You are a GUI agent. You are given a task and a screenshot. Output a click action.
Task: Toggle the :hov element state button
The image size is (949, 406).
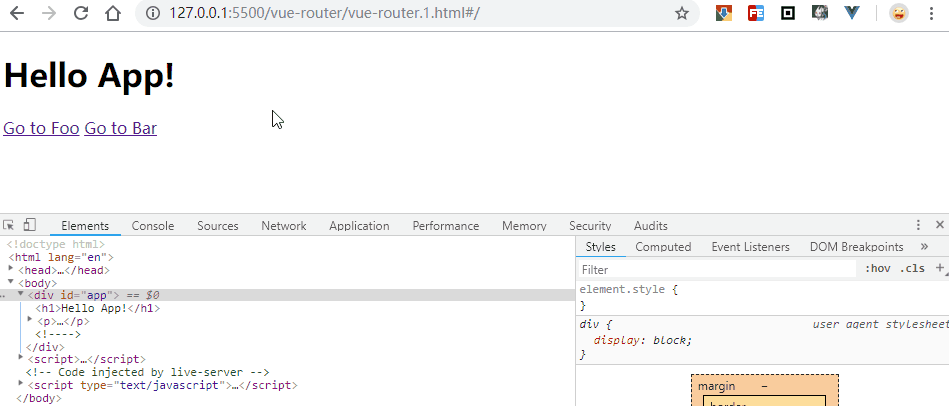coord(878,268)
